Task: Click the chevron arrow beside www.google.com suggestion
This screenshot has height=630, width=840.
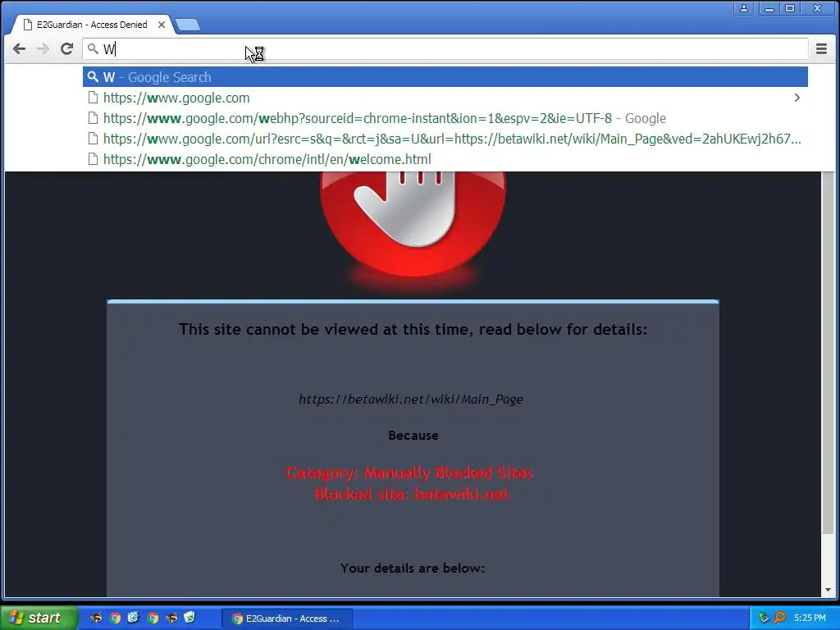Action: (797, 98)
